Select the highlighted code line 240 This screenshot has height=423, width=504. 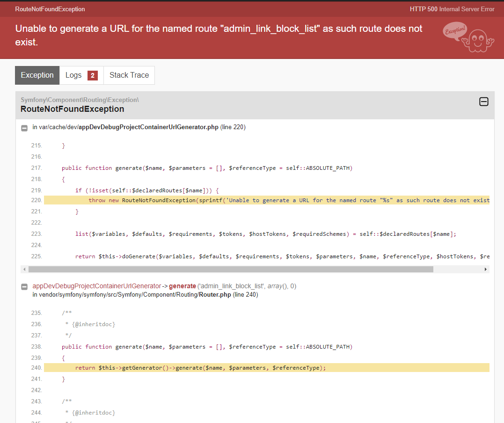(x=267, y=368)
